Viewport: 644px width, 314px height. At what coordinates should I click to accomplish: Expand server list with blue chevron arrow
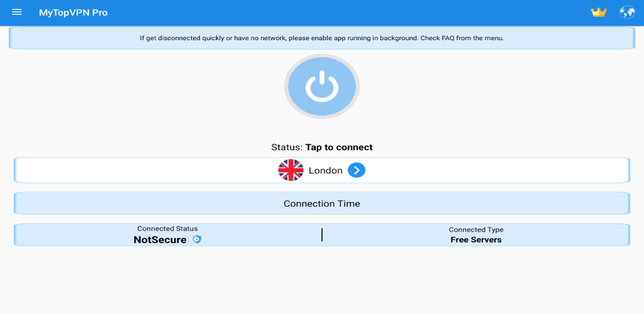click(357, 170)
